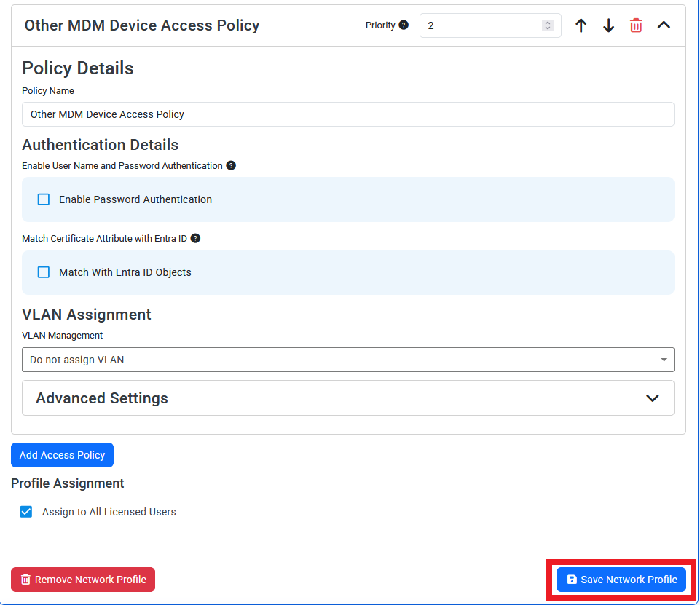This screenshot has width=700, height=605.
Task: Click the VLAN Assignment heading
Action: coord(87,315)
